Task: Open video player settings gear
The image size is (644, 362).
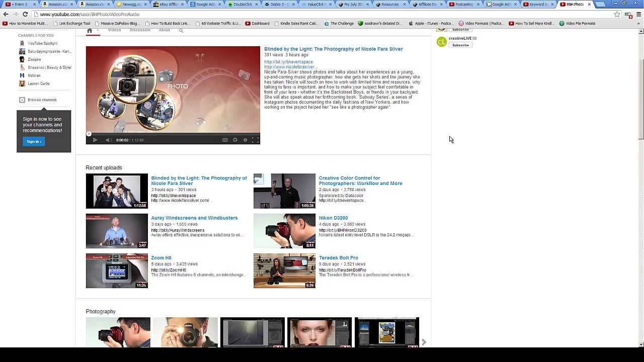Action: coord(235,140)
